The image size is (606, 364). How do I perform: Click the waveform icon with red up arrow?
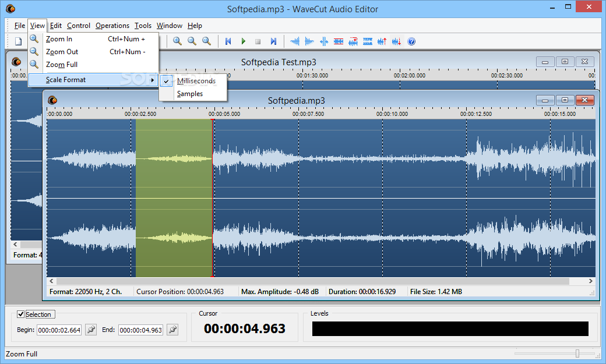pyautogui.click(x=382, y=41)
